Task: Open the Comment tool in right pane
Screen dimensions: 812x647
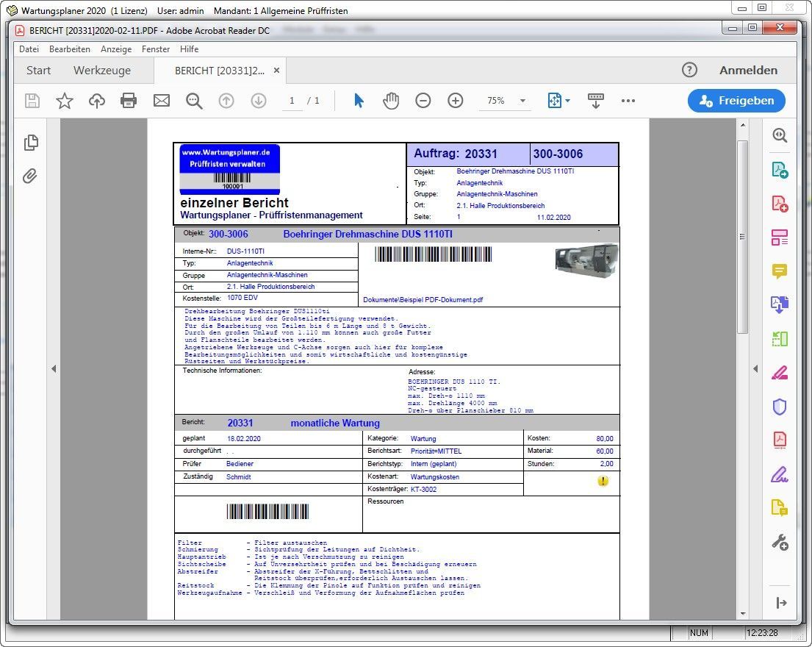Action: (780, 271)
